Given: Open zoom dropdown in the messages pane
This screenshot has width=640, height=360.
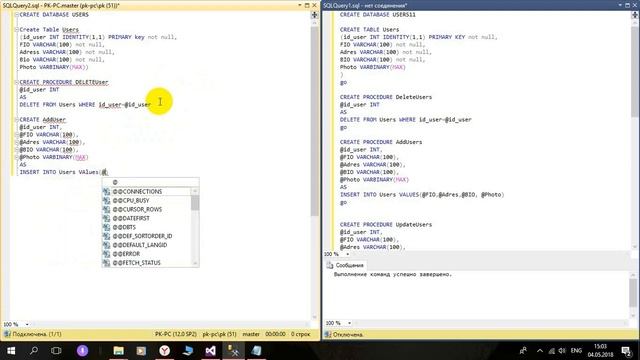Looking at the screenshot, I should (349, 323).
